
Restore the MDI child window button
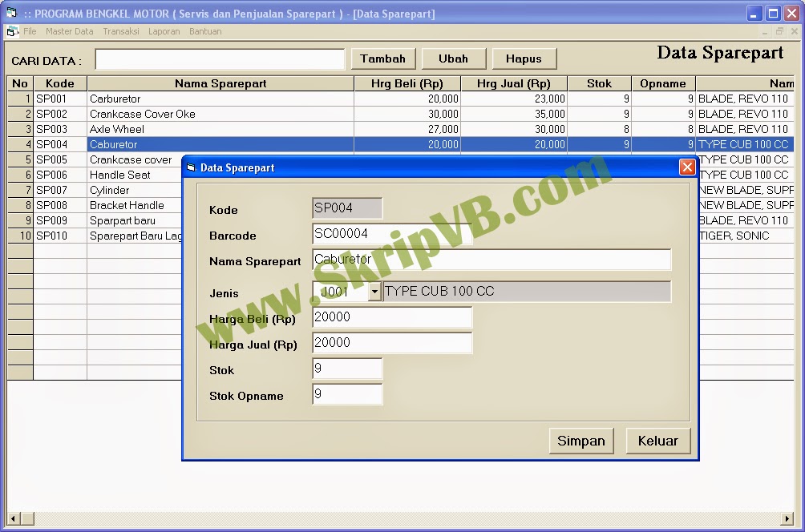point(779,31)
